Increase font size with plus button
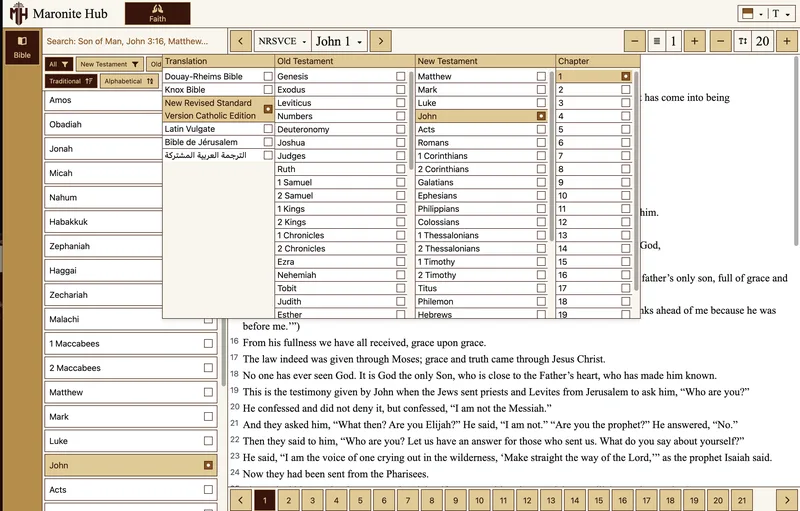Viewport: 800px width, 511px height. coord(787,41)
